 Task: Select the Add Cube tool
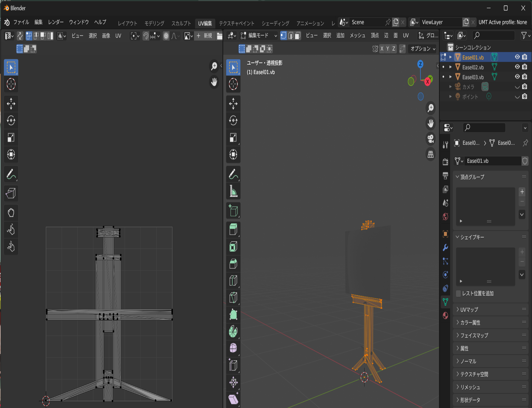pyautogui.click(x=233, y=211)
